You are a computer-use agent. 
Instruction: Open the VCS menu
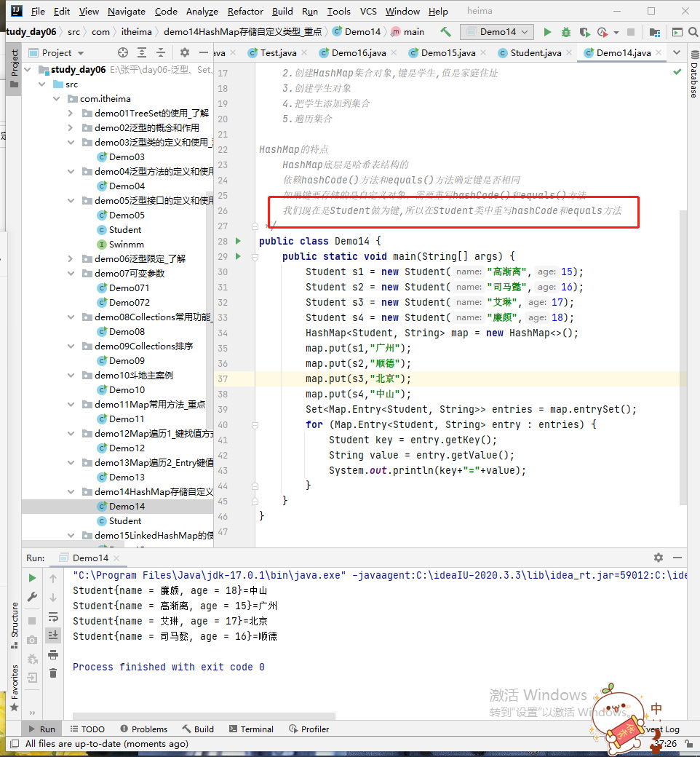pyautogui.click(x=368, y=11)
